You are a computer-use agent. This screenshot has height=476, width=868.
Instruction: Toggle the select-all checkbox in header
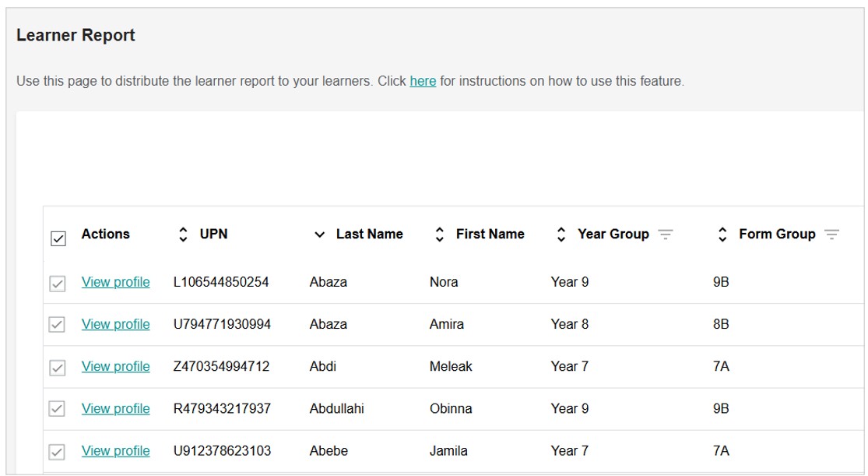coord(58,239)
